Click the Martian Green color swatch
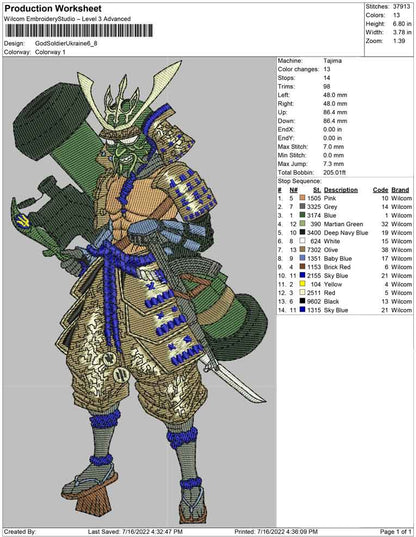This screenshot has width=416, height=537. 302,224
